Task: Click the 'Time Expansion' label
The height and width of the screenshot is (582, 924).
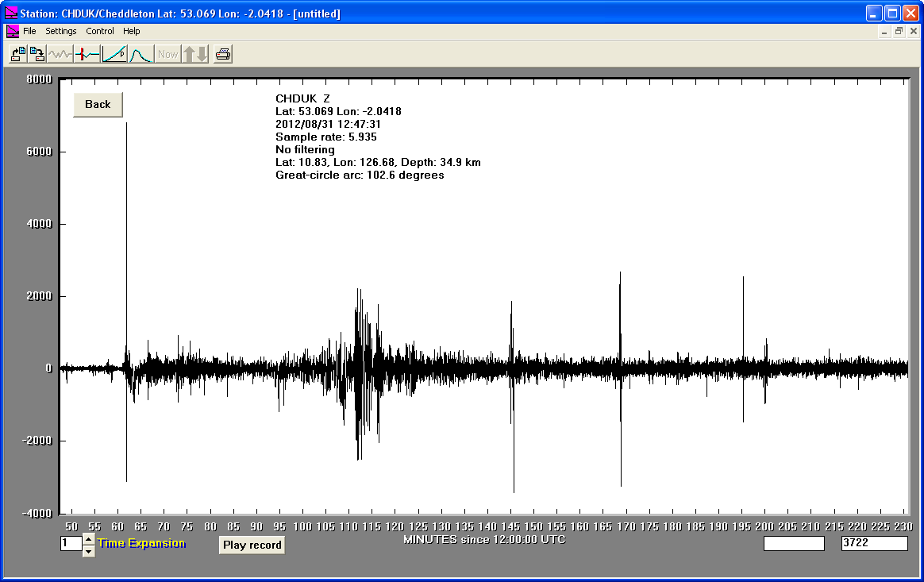Action: (x=141, y=543)
